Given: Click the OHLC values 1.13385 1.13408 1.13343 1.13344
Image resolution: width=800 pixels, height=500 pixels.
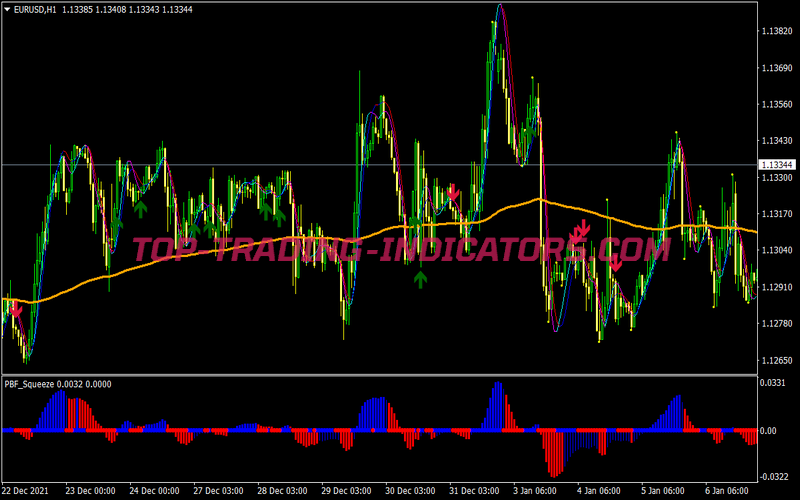Looking at the screenshot, I should click(128, 9).
